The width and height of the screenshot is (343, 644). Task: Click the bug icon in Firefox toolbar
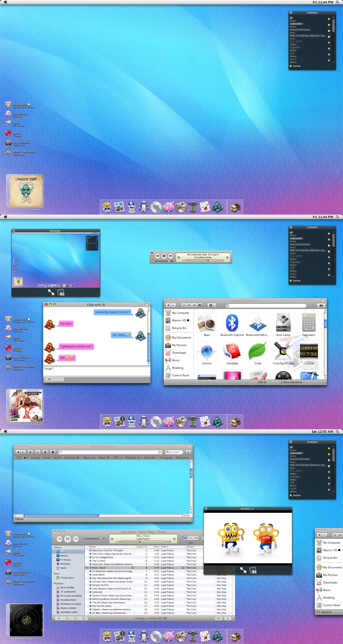[x=188, y=452]
